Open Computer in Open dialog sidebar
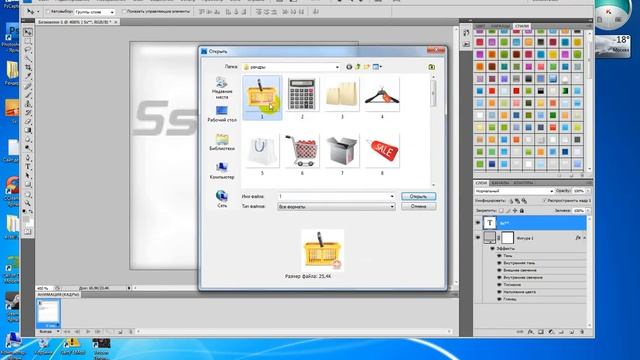640x360 pixels. coord(222,171)
